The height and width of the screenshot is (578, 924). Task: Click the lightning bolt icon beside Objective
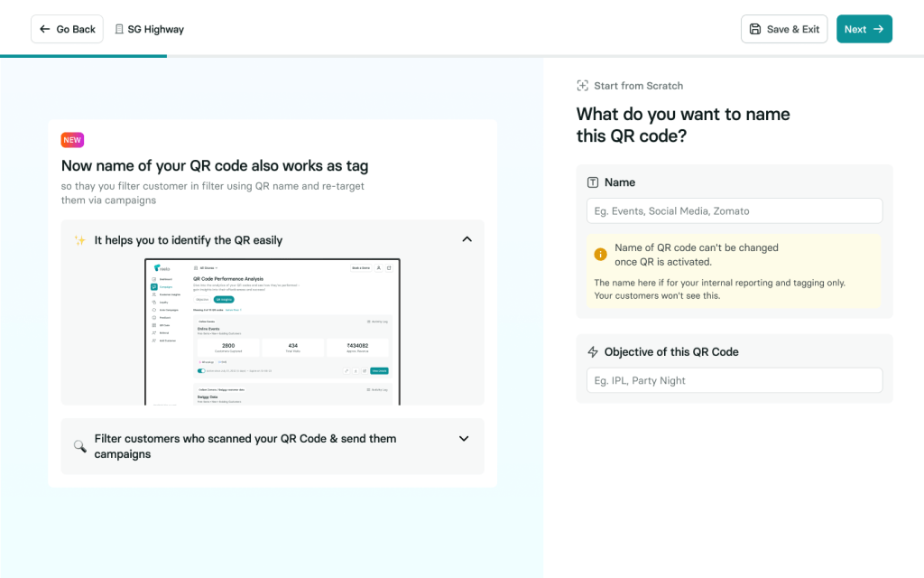coord(593,352)
